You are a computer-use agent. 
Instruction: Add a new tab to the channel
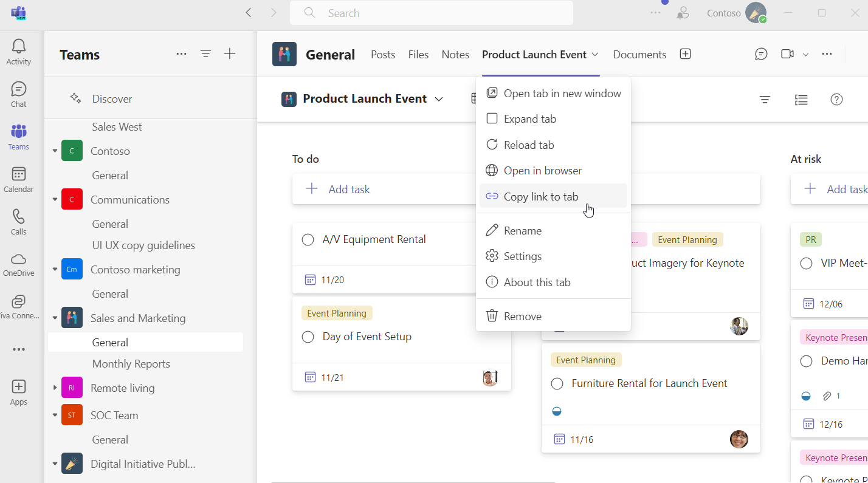point(685,54)
